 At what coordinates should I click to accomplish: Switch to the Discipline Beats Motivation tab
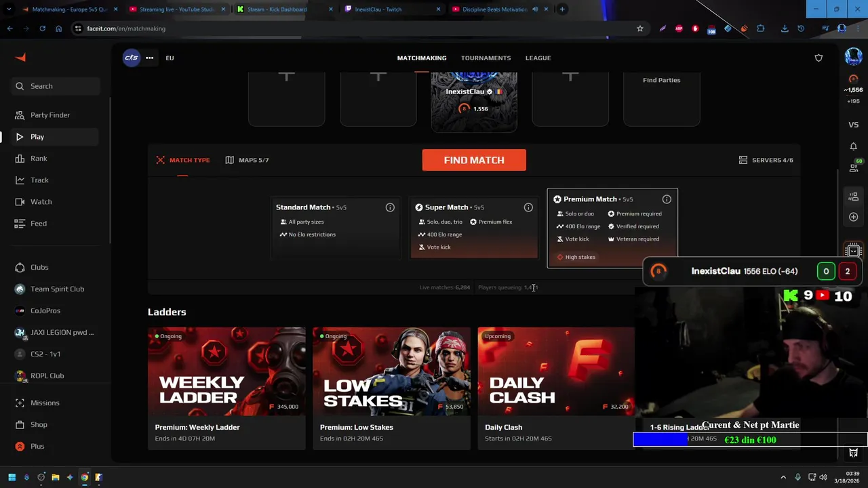tap(499, 9)
